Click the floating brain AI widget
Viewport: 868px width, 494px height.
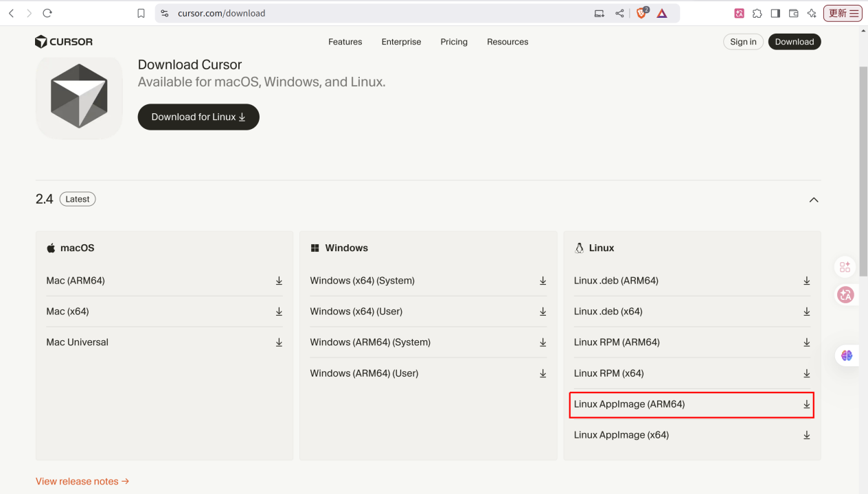coord(846,355)
